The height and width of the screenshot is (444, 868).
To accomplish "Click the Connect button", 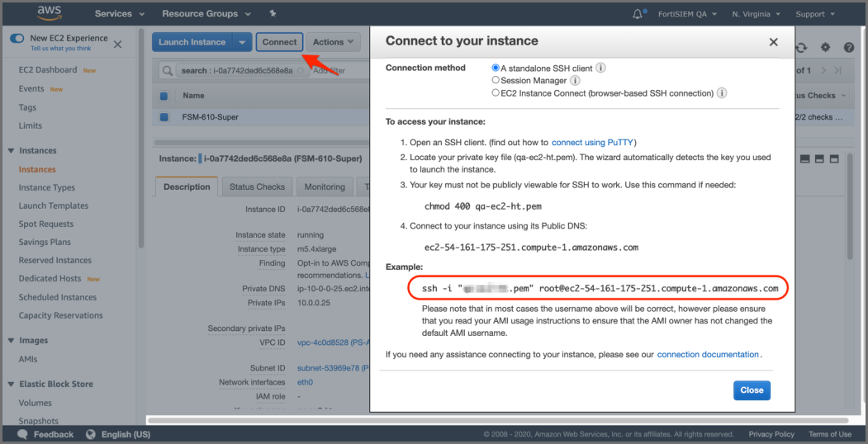I will point(279,42).
